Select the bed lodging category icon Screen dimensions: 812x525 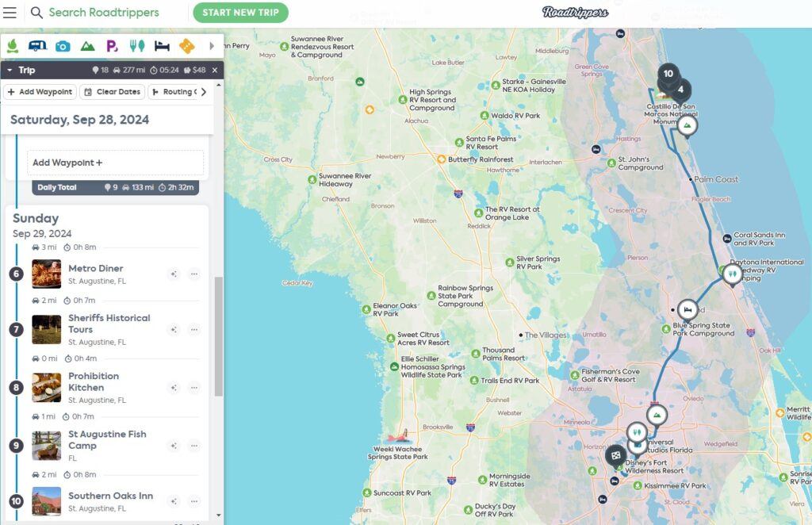[x=162, y=47]
